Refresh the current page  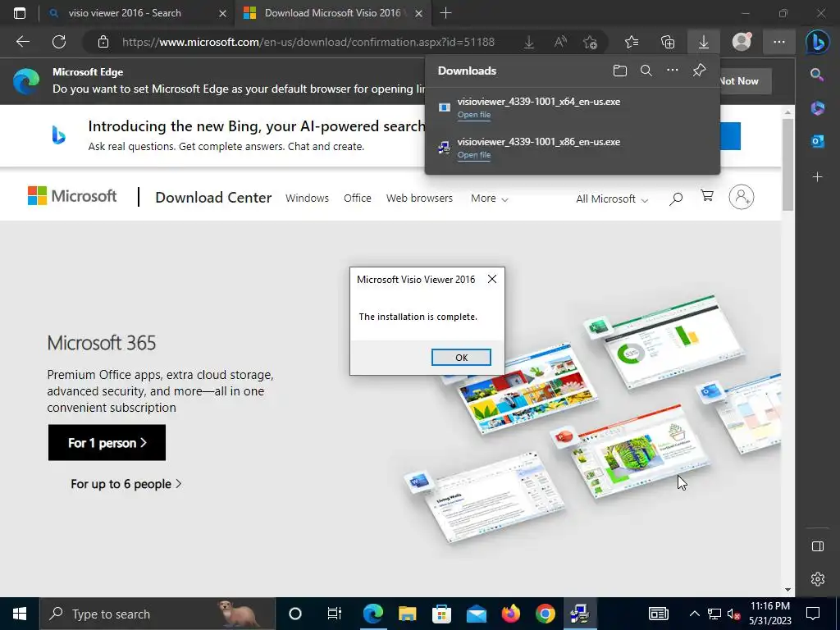59,42
